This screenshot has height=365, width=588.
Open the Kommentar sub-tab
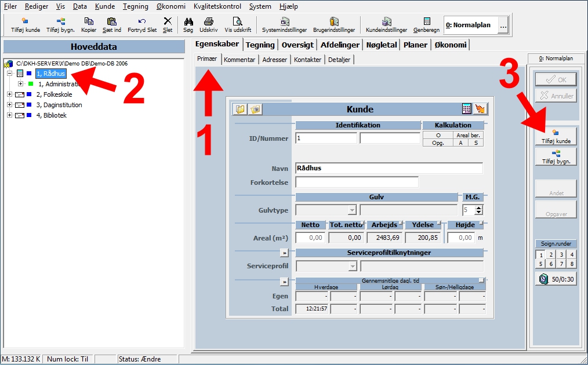pos(239,60)
